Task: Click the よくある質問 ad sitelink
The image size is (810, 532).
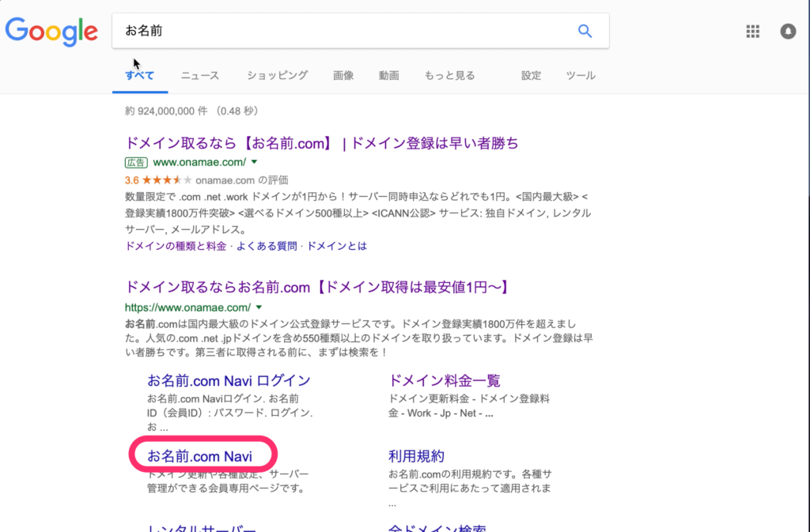Action: (x=264, y=246)
